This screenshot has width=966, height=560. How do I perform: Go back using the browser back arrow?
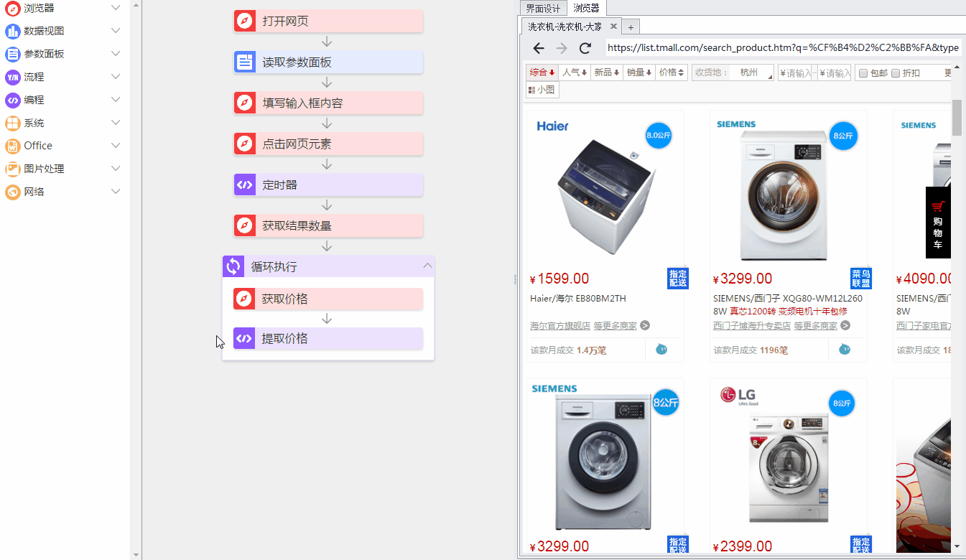(539, 48)
